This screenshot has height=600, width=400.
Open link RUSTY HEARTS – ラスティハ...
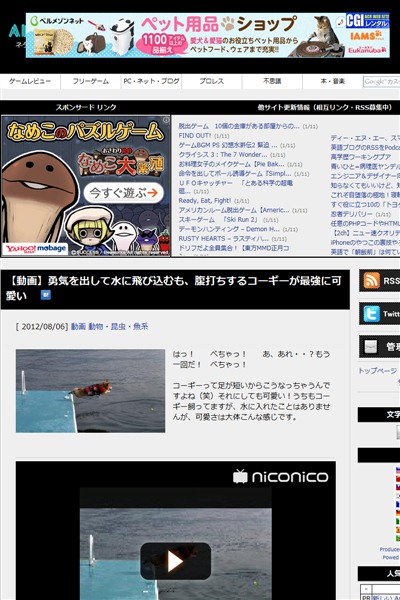tap(224, 238)
